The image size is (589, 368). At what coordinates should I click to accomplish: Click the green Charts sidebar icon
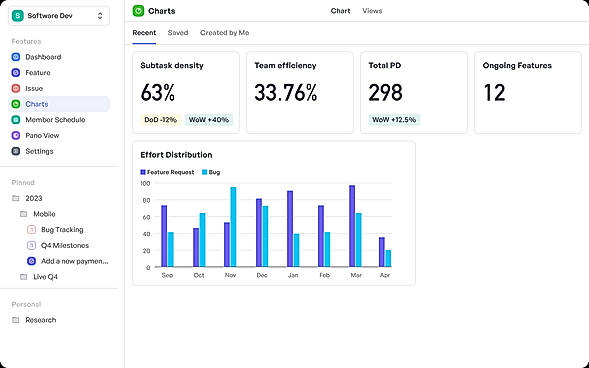[x=16, y=104]
